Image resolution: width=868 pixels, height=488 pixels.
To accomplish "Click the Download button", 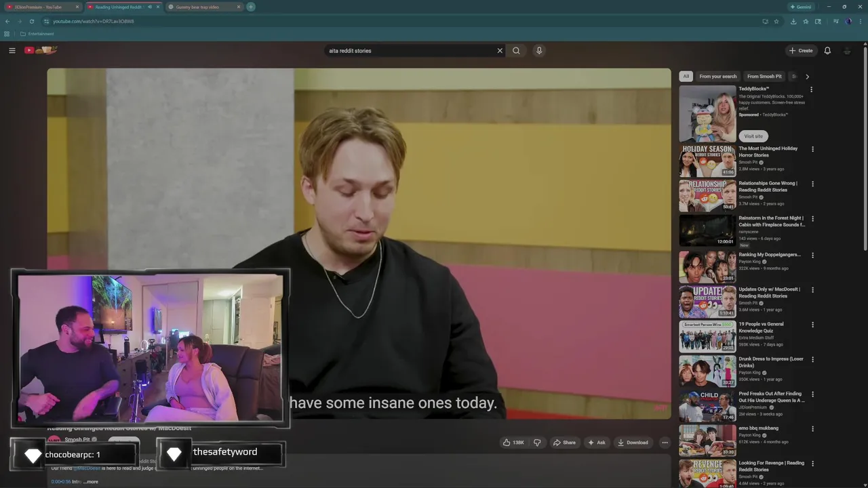I will 633,443.
